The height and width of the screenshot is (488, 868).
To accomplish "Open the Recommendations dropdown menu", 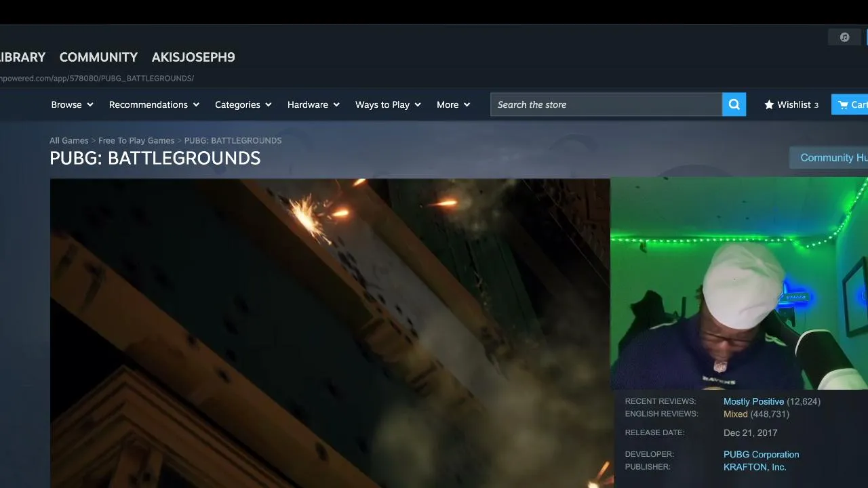I will point(154,104).
